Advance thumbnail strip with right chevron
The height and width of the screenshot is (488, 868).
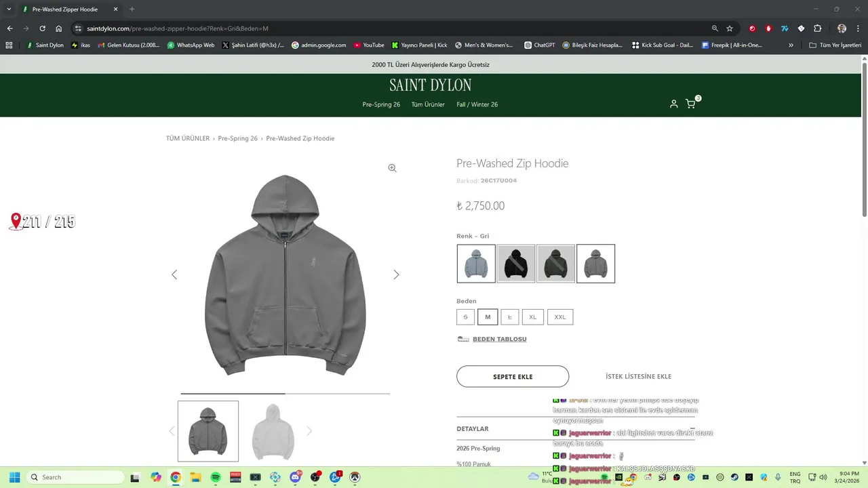point(309,431)
